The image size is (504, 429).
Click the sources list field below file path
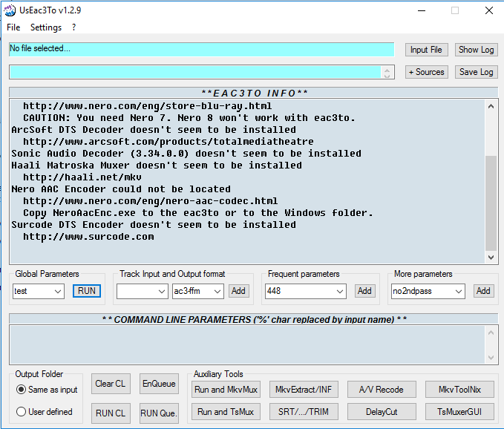pos(195,72)
